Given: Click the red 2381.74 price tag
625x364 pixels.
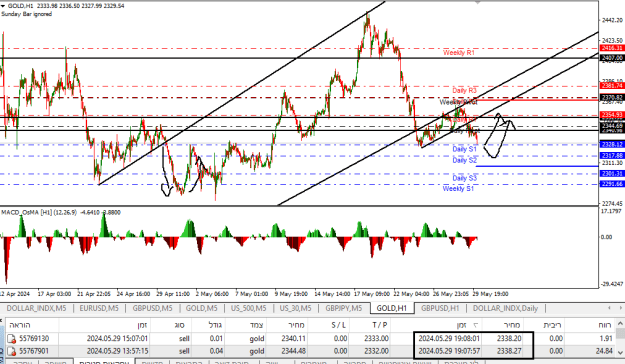Looking at the screenshot, I should click(612, 86).
